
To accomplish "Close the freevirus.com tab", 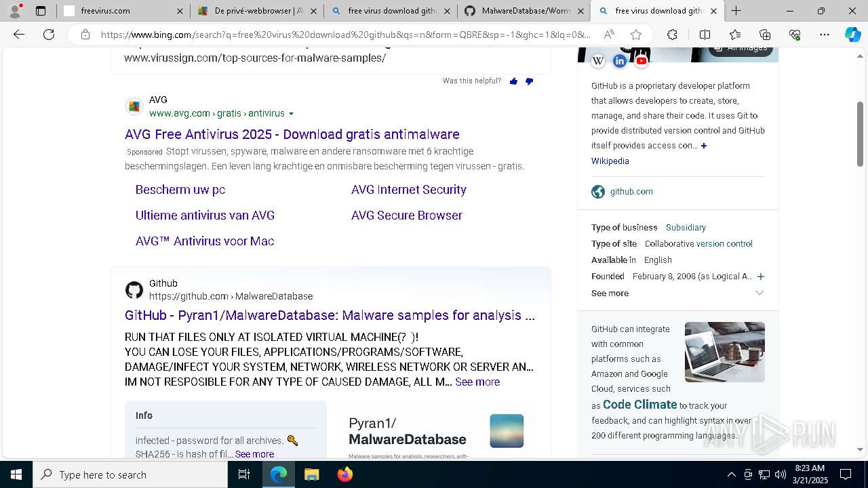I will (179, 11).
